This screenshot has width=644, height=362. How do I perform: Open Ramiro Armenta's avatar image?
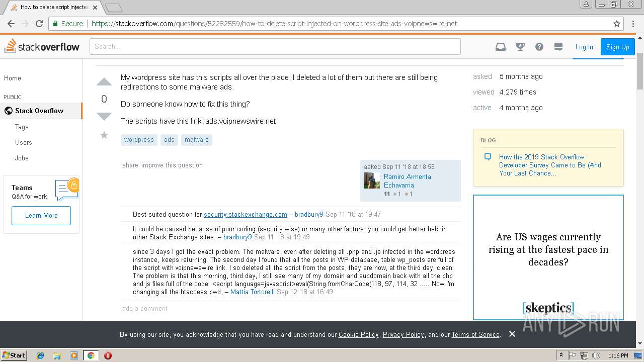(x=372, y=181)
